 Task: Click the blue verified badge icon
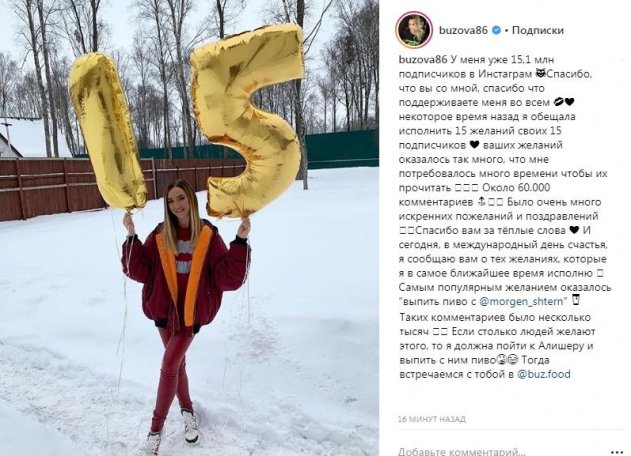(497, 30)
